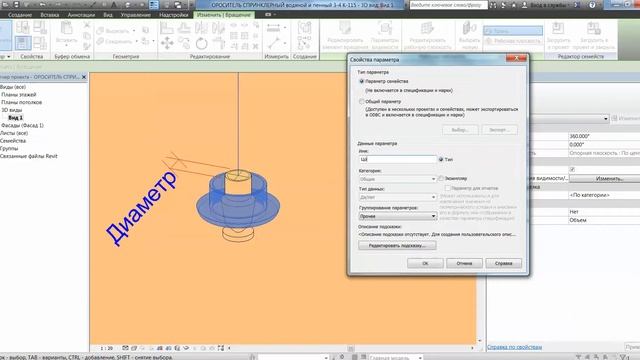
Task: Open the placement dropdown above Рабочая плоскость
Action: [x=513, y=31]
